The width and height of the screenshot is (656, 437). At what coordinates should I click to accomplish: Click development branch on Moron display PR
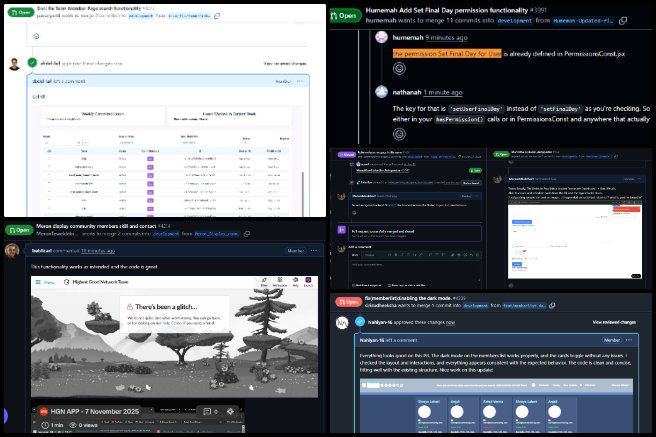coord(166,234)
